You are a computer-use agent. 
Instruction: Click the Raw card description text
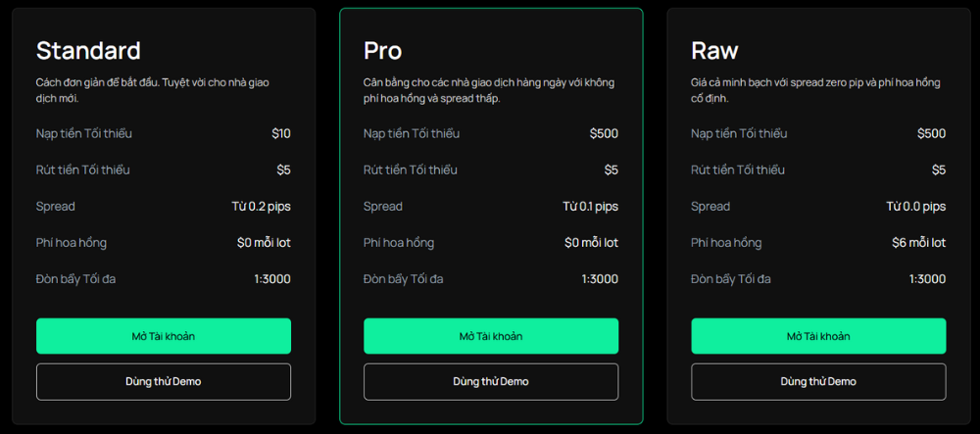tap(815, 90)
